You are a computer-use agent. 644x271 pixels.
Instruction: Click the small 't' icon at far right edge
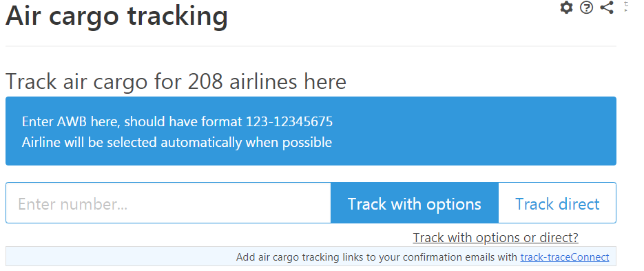pyautogui.click(x=626, y=4)
